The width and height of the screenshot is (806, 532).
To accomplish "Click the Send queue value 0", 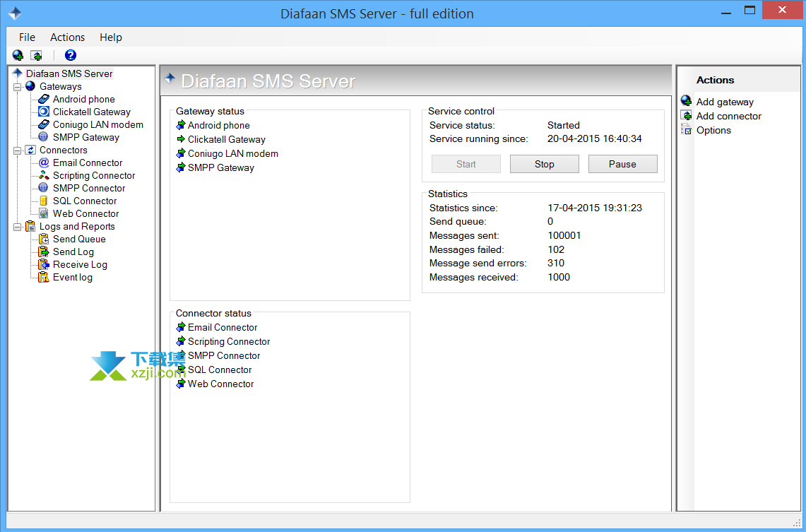I will (550, 222).
